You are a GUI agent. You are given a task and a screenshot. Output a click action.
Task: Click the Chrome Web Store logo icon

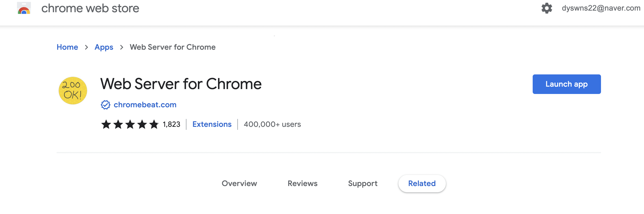tap(24, 8)
